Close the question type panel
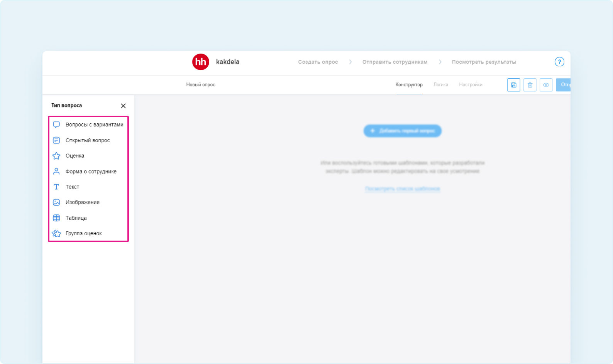Screen dimensions: 613x364 coord(123,106)
